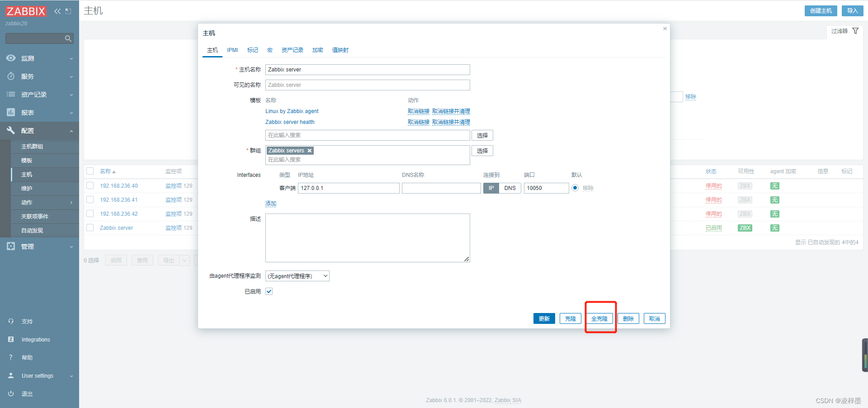Open the 值映射 value mapping tab
868x408 pixels.
coord(340,50)
